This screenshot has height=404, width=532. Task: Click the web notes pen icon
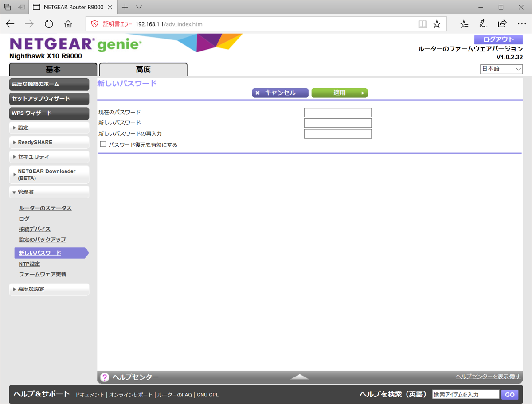pyautogui.click(x=483, y=24)
